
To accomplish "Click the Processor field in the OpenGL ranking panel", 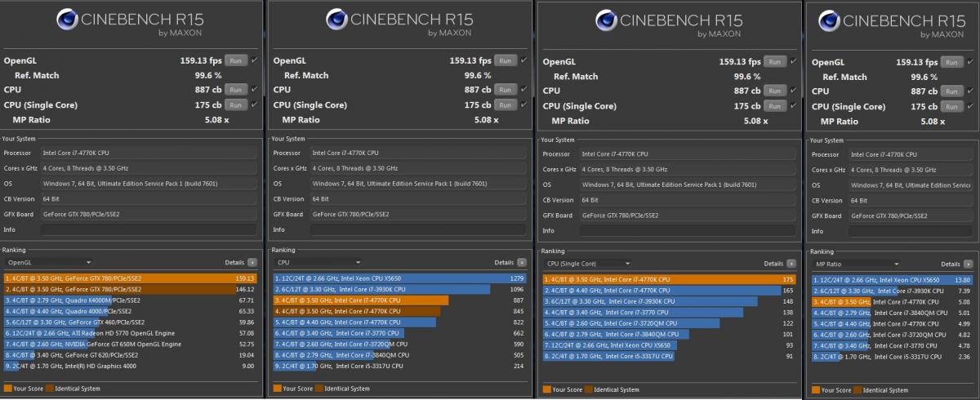I will tap(148, 153).
